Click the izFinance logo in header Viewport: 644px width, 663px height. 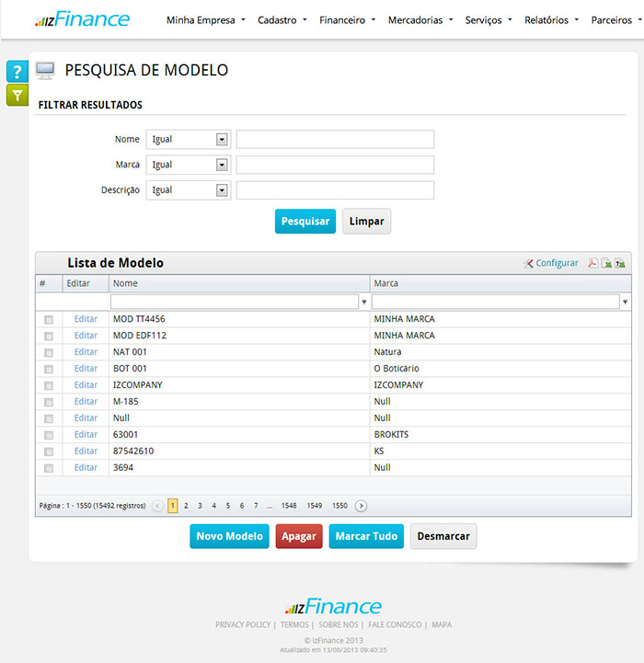click(82, 19)
